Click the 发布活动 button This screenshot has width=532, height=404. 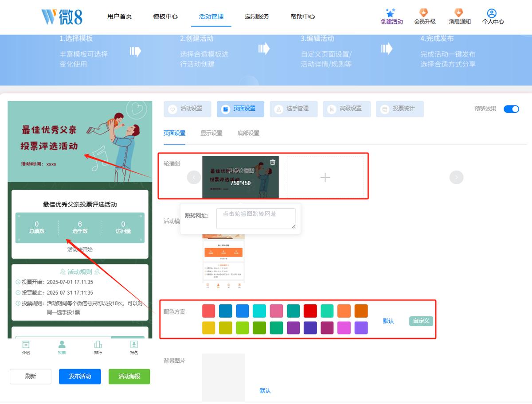click(x=80, y=377)
